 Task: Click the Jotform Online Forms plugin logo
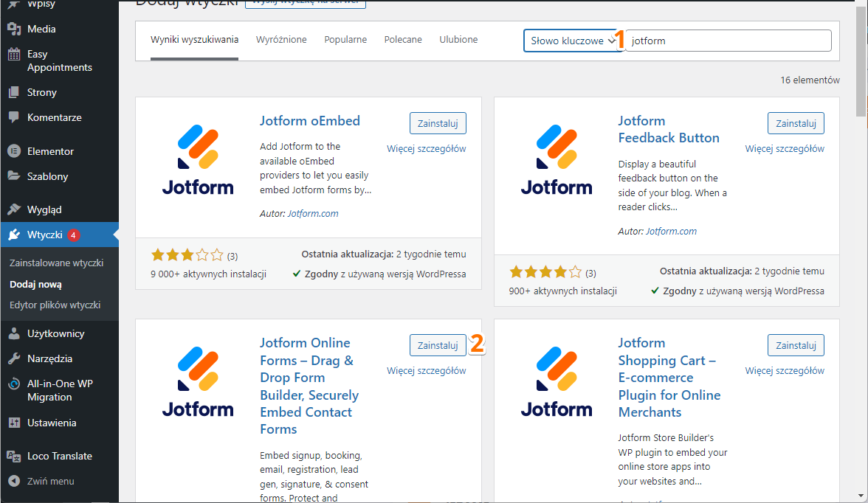point(198,382)
